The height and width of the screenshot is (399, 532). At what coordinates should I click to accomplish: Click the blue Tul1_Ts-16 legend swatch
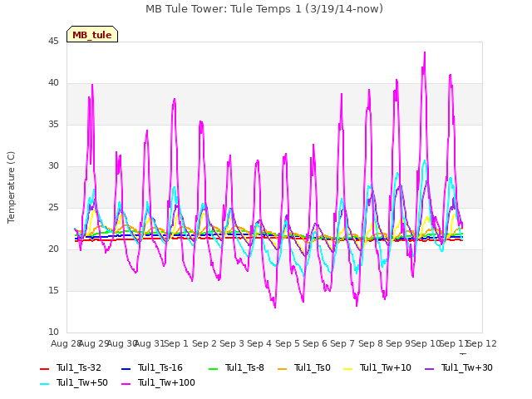[x=126, y=368]
